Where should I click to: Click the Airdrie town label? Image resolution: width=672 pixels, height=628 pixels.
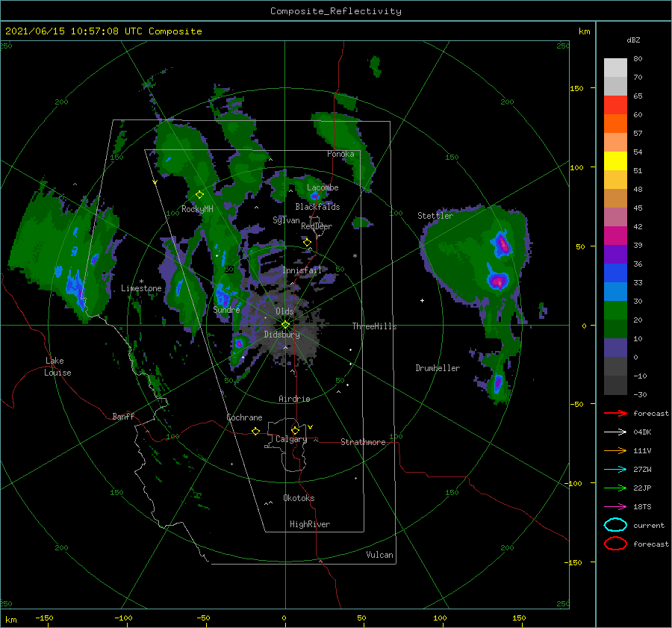[294, 399]
